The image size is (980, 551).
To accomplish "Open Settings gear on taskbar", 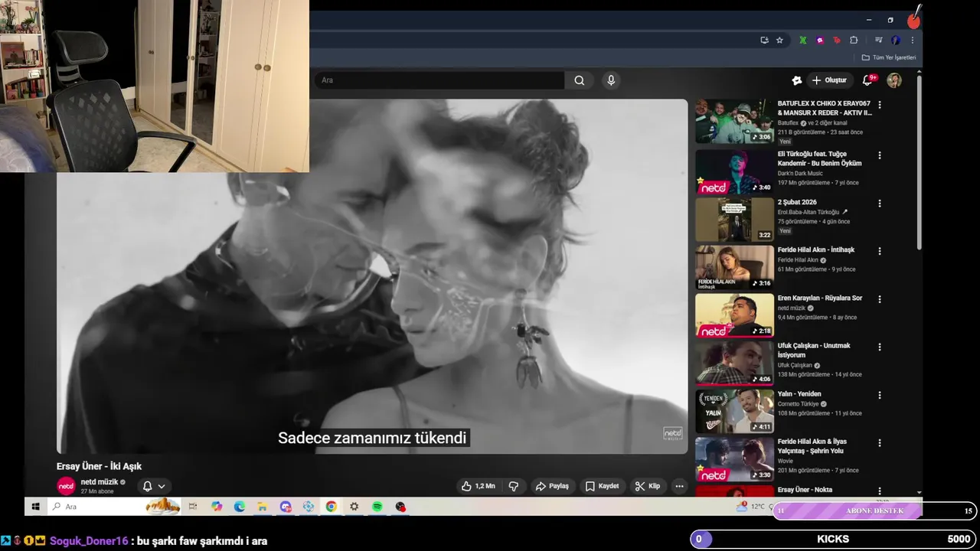I will [x=354, y=507].
